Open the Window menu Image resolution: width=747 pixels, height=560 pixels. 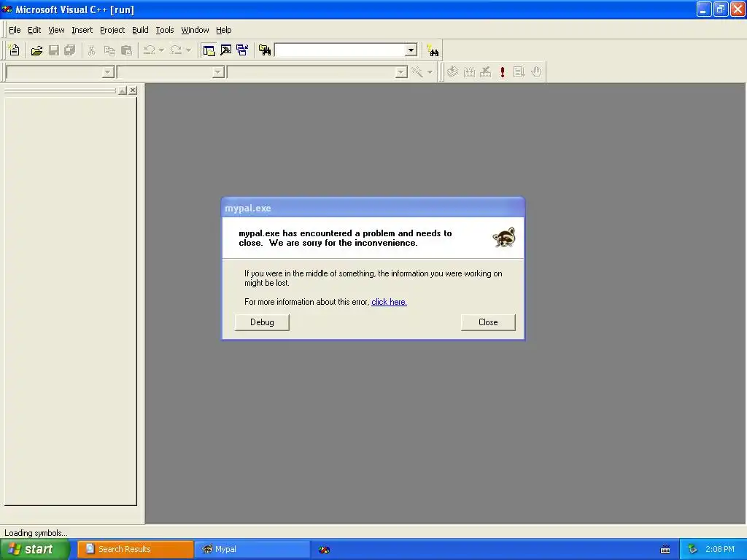click(x=195, y=30)
